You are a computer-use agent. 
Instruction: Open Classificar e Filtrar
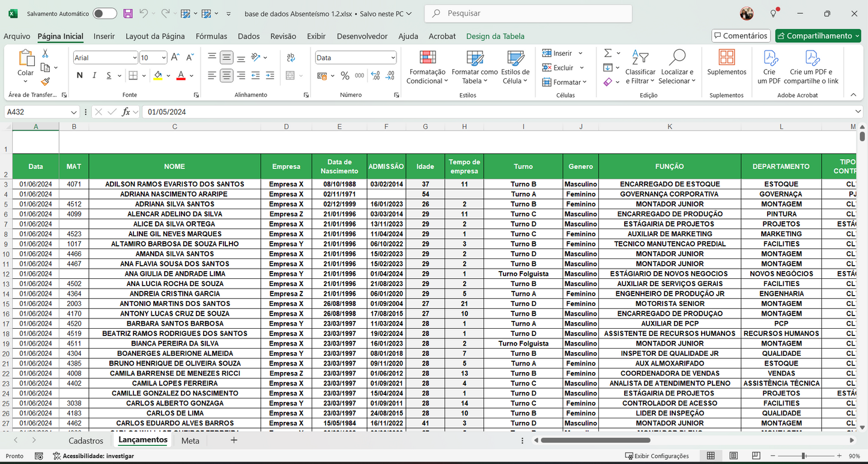640,67
